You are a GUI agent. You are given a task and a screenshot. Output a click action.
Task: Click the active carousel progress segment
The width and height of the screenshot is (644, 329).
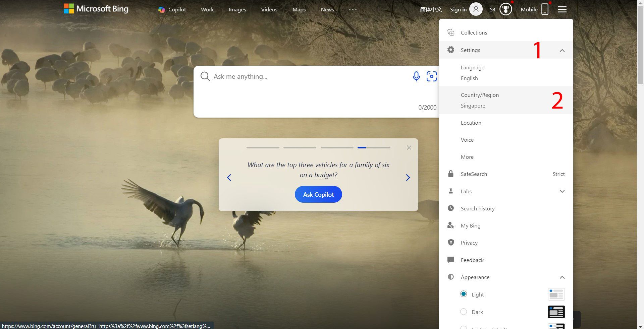click(362, 147)
